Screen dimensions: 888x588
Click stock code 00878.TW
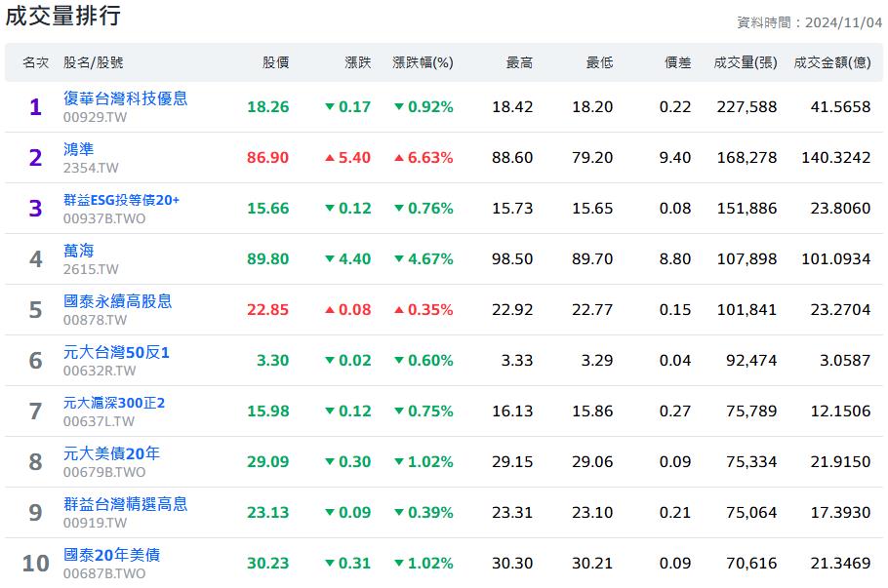(x=96, y=320)
